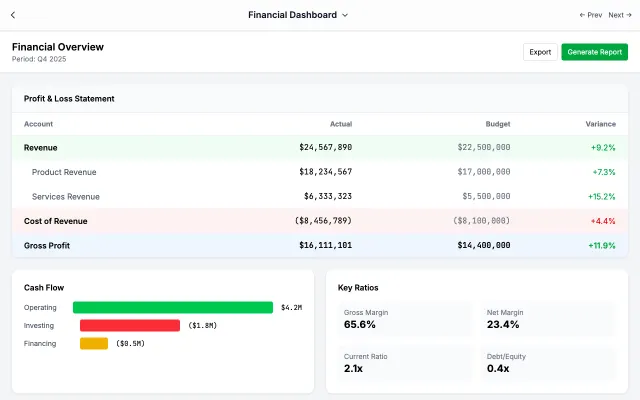Click Product Revenue variance +7.3%
Viewport: 640px width, 400px height.
pyautogui.click(x=604, y=172)
